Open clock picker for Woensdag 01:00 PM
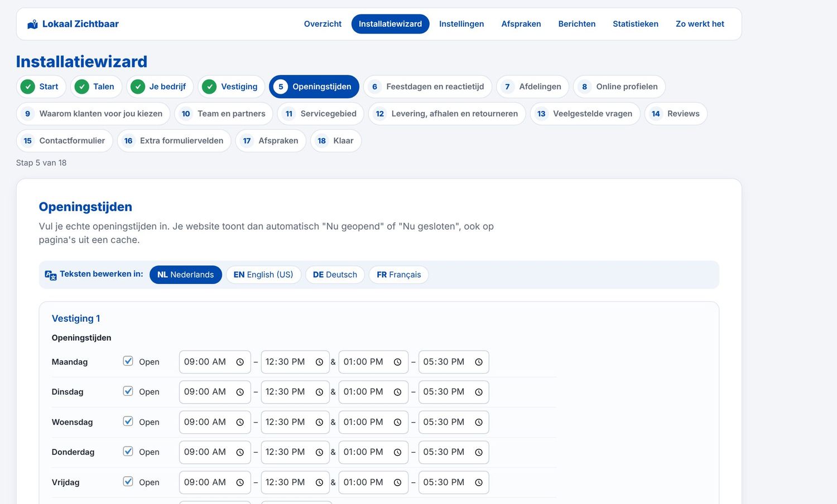837x504 pixels. 397,422
